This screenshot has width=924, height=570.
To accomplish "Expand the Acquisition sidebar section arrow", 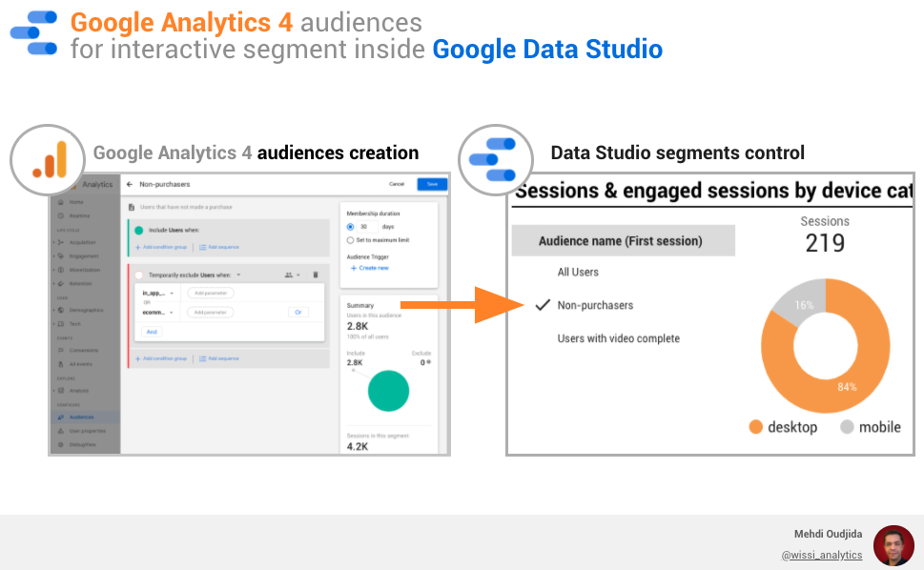I will coord(54,242).
